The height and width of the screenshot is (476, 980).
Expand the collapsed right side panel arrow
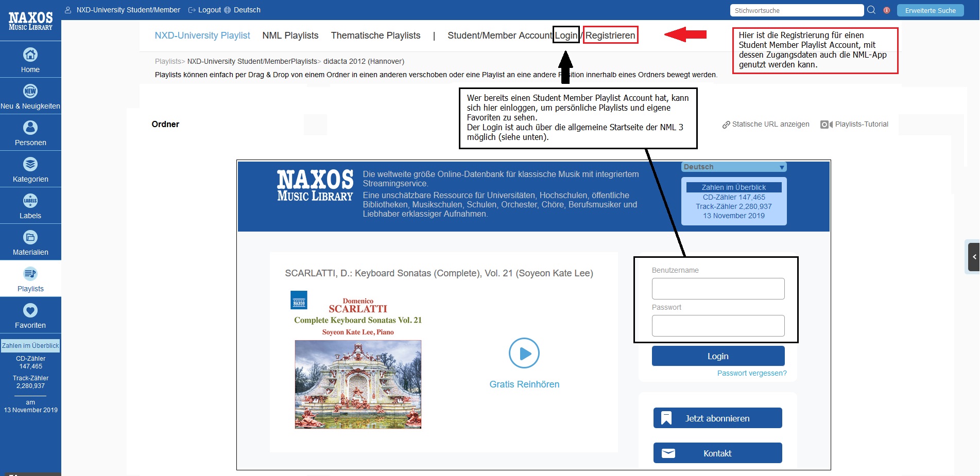click(x=973, y=256)
